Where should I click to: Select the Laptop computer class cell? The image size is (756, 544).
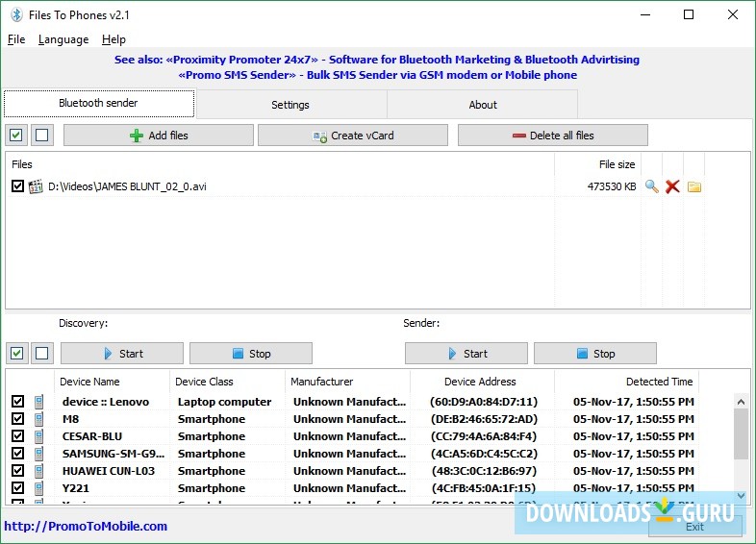[x=224, y=402]
